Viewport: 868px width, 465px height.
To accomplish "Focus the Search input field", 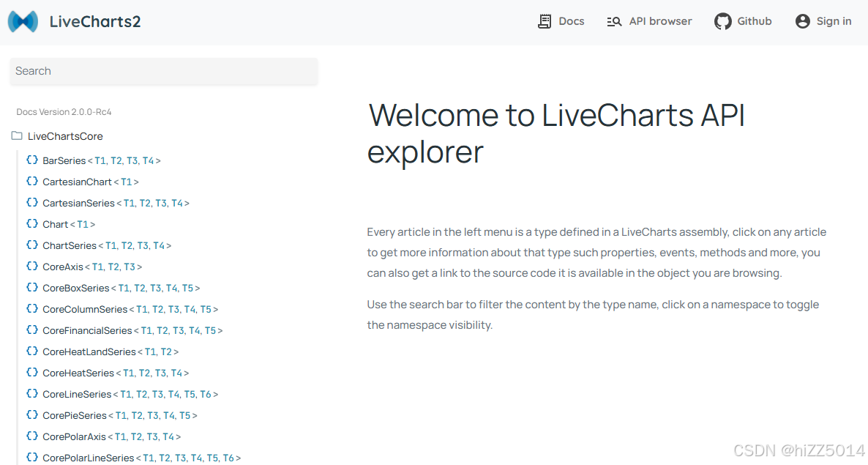I will (x=164, y=72).
